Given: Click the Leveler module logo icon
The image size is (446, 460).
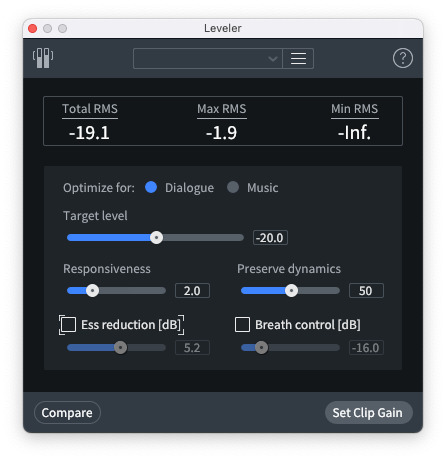Looking at the screenshot, I should [43, 58].
